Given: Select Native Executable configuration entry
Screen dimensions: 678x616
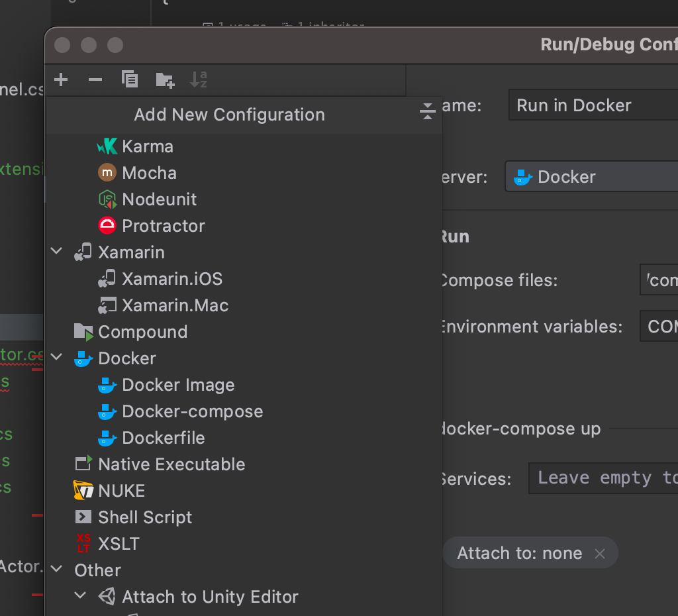Looking at the screenshot, I should click(x=171, y=464).
